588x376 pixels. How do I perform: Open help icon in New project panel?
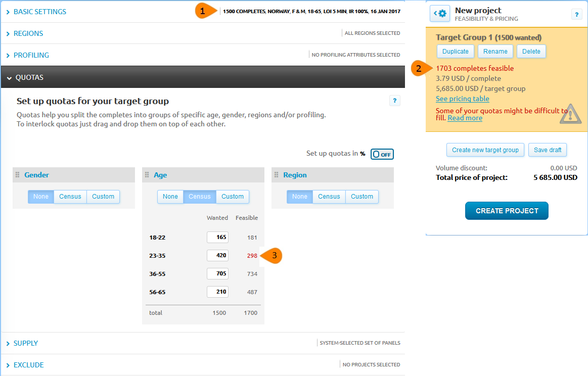click(x=576, y=15)
